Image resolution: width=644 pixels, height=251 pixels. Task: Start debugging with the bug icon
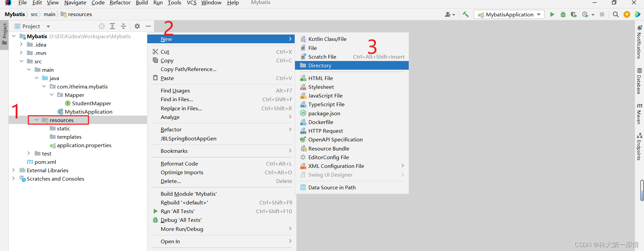coord(563,14)
